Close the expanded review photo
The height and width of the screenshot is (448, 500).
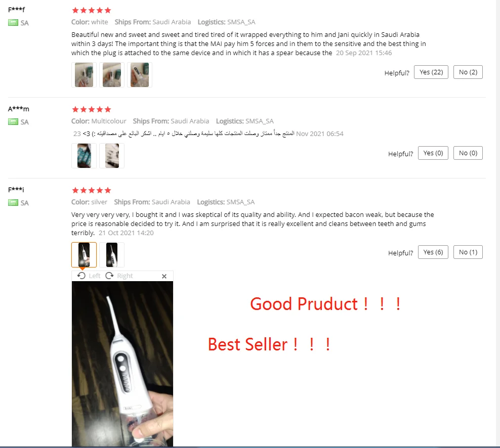(164, 276)
